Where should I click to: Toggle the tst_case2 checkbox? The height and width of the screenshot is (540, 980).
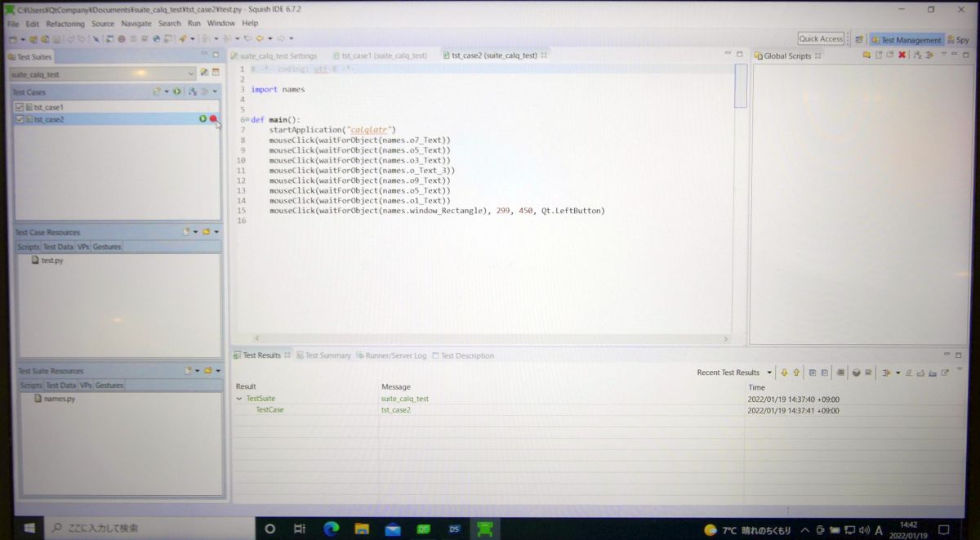click(x=20, y=119)
